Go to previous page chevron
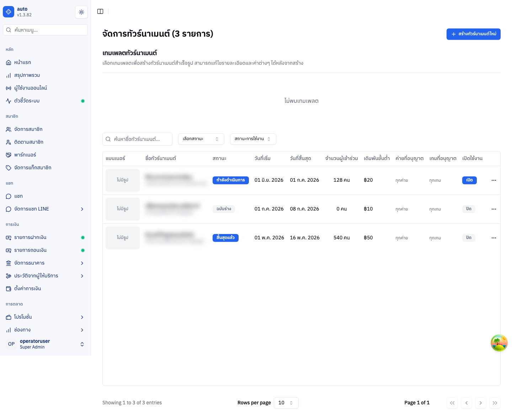This screenshot has height=420, width=512. [466, 403]
